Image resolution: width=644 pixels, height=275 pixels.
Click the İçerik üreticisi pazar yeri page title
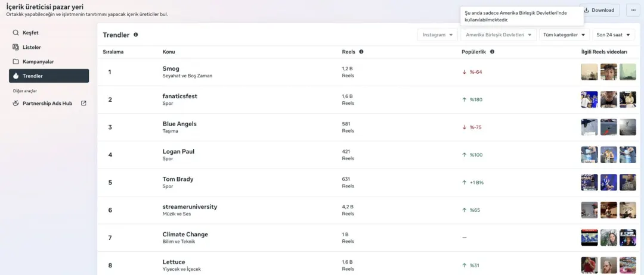click(45, 7)
